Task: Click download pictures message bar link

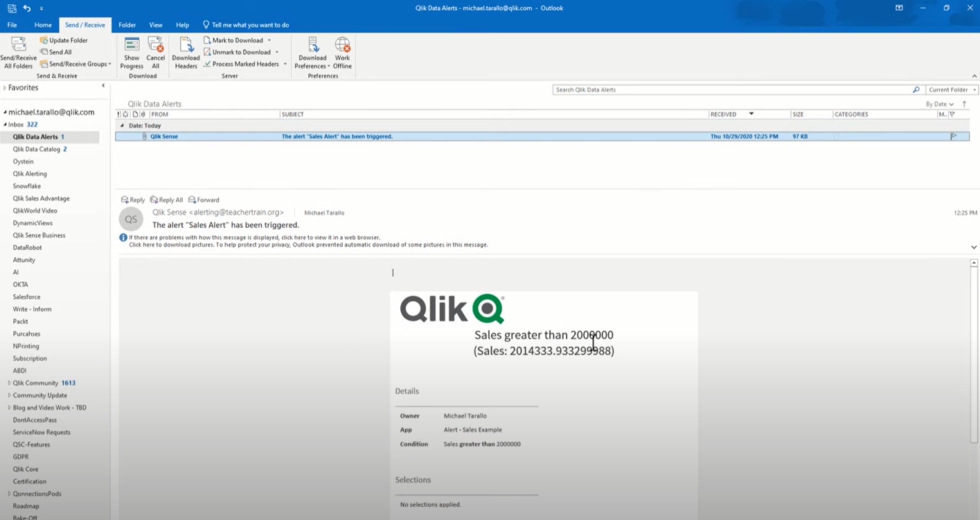Action: (x=308, y=244)
